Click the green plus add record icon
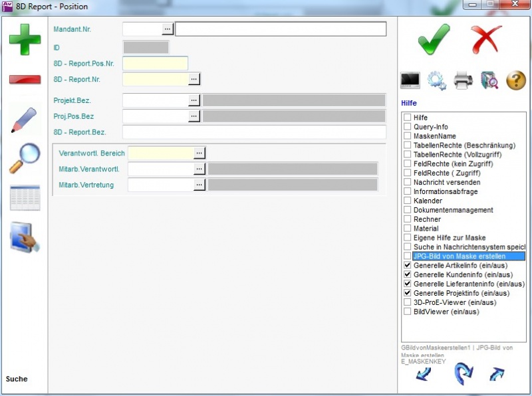This screenshot has height=396, width=532. tap(25, 39)
